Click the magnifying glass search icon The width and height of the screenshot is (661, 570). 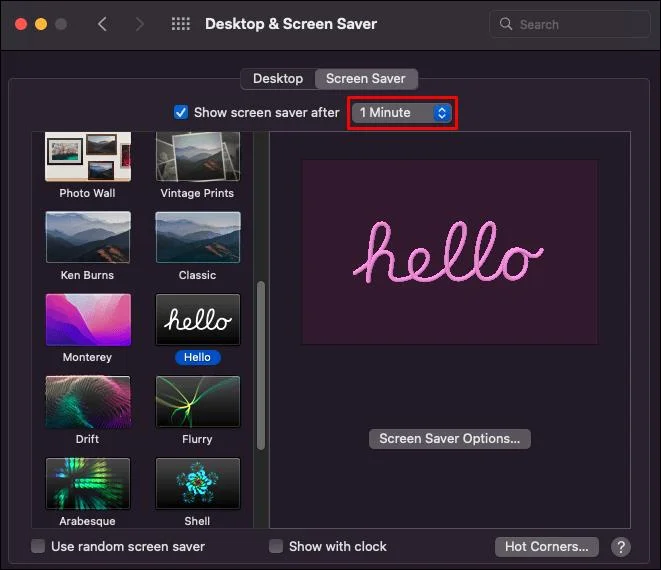(505, 24)
